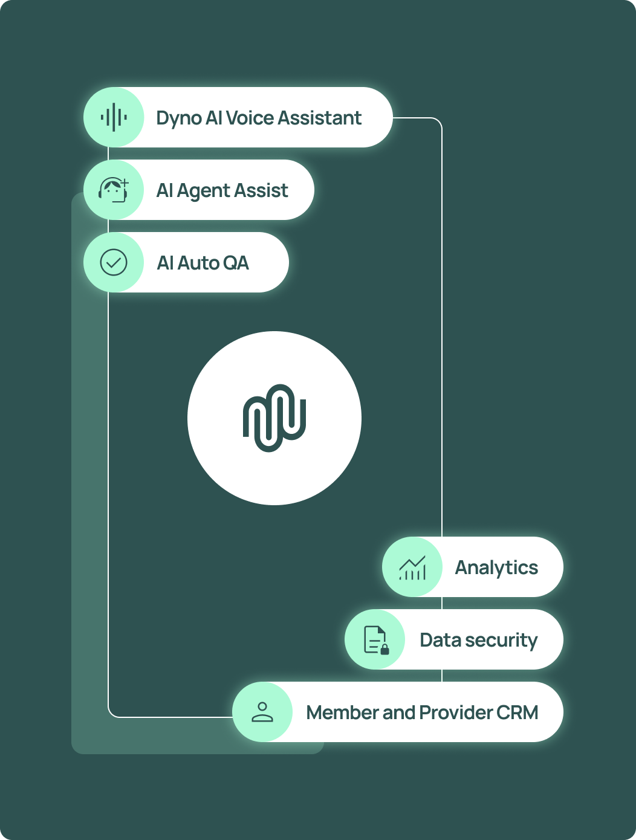Click the short connector between Voice Assistant and Agent Assist
The width and height of the screenshot is (636, 840).
tap(108, 153)
